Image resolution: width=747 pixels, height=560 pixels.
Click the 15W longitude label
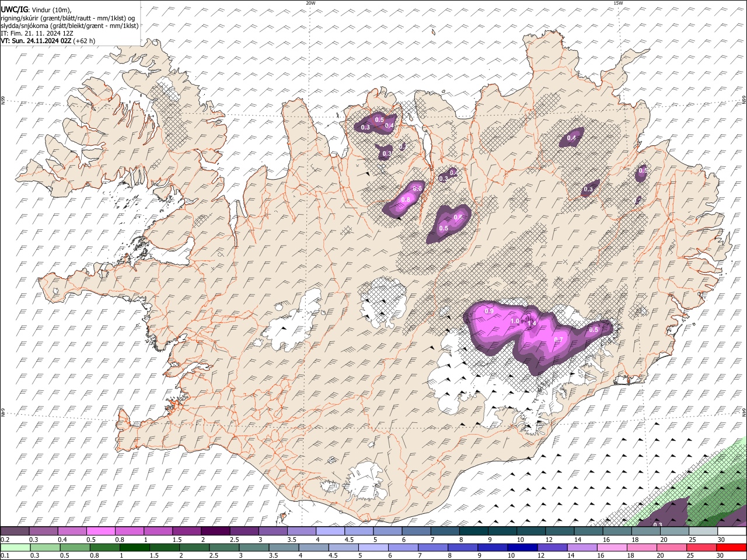[618, 3]
